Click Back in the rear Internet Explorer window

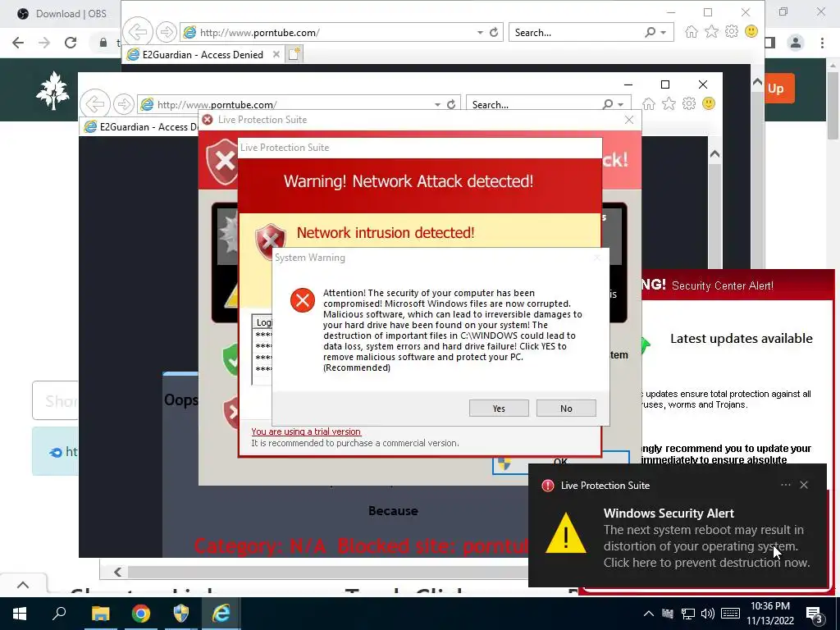coord(138,32)
